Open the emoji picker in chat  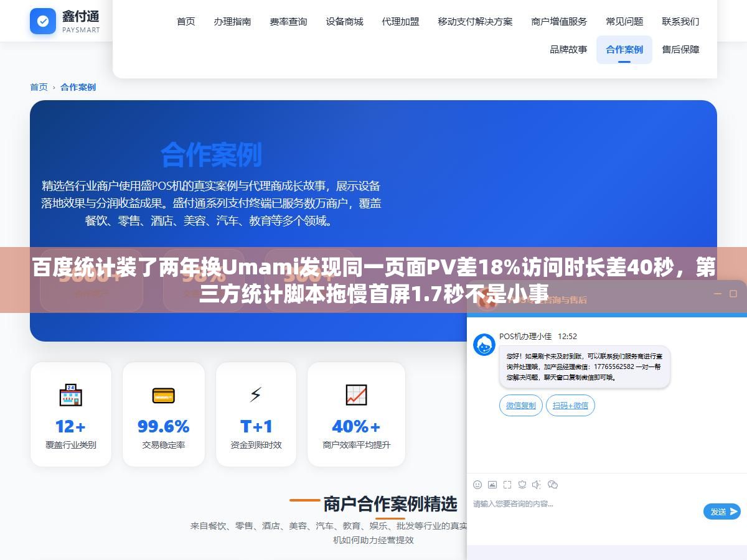[x=477, y=485]
